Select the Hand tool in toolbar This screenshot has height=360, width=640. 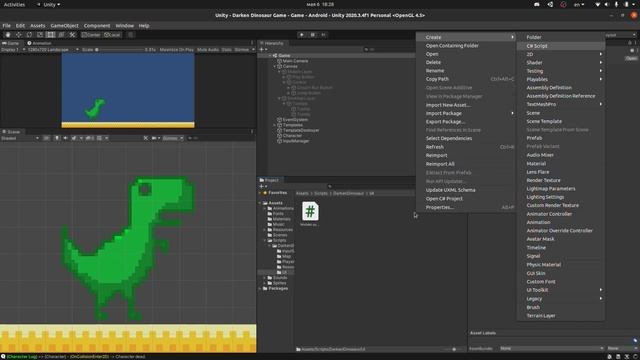coord(8,35)
